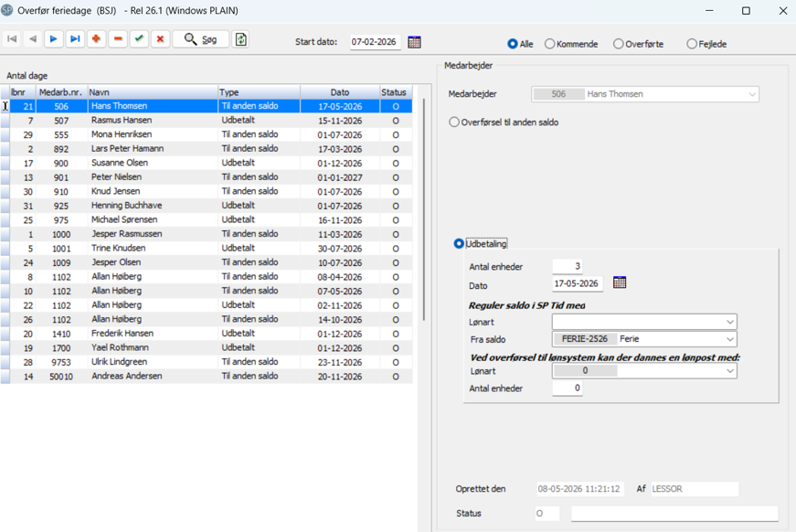The image size is (796, 532).
Task: Select the Rasmus Hansen row
Action: point(207,121)
